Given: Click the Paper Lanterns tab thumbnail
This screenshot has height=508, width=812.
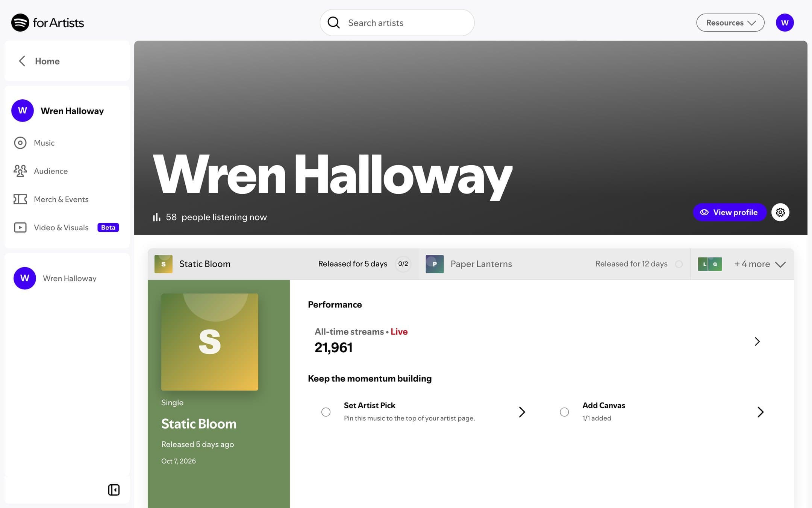Looking at the screenshot, I should [x=435, y=264].
